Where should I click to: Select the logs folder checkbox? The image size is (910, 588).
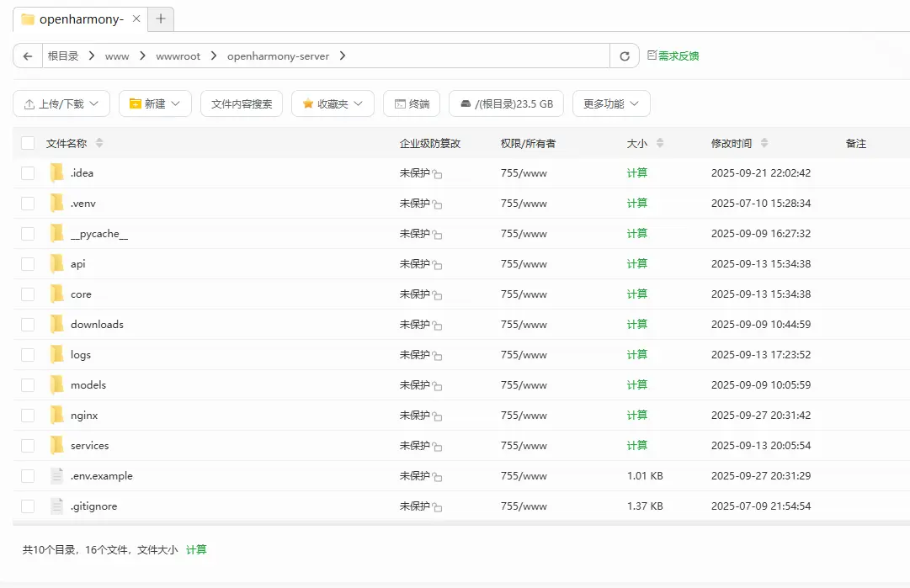[28, 355]
